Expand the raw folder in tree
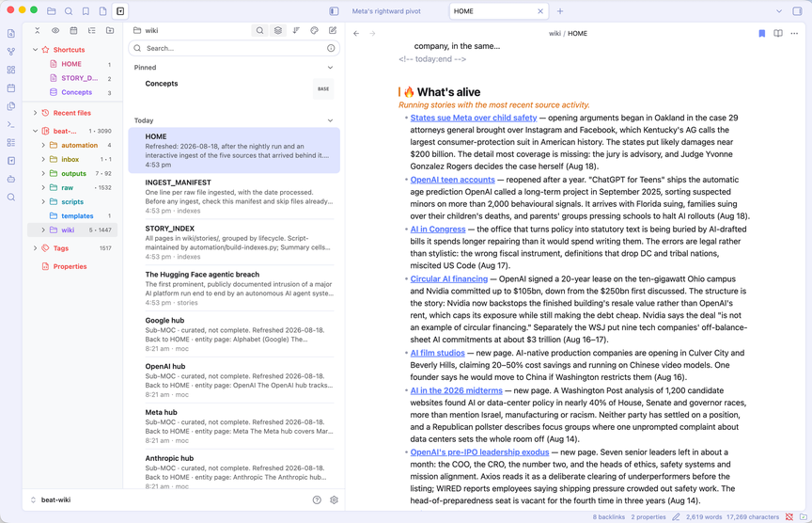The height and width of the screenshot is (523, 812). [43, 187]
